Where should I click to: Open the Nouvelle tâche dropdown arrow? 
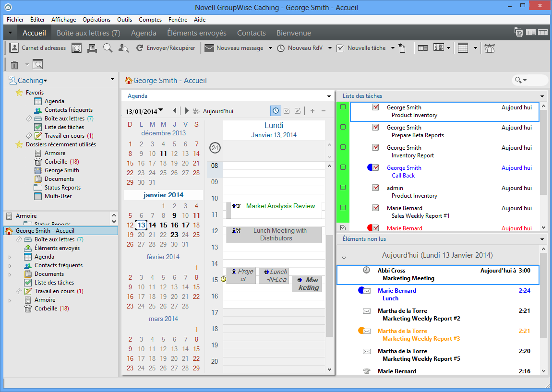pyautogui.click(x=393, y=48)
